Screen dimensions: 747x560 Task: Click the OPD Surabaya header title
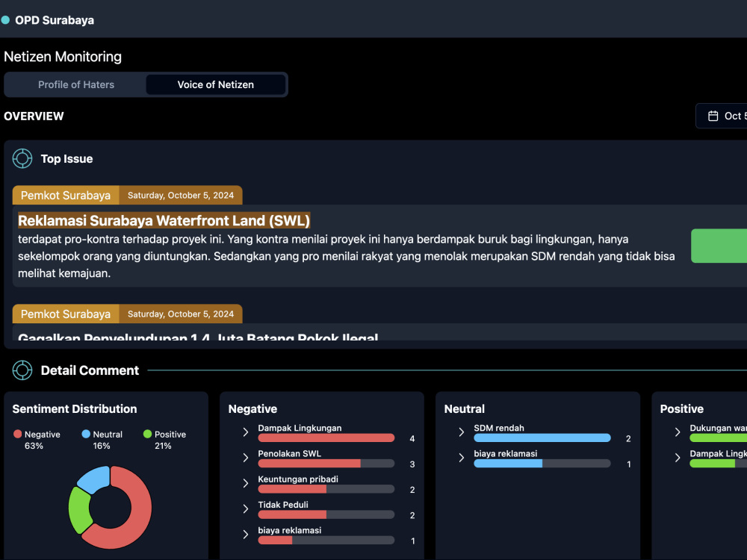[x=55, y=20]
